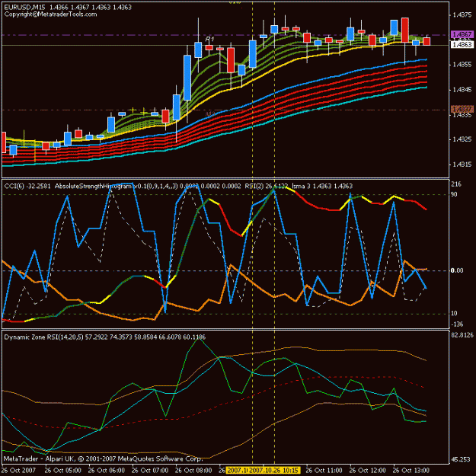Click the MetaTrader - Alpari UK copyright text
The image size is (476, 476).
coord(103,458)
